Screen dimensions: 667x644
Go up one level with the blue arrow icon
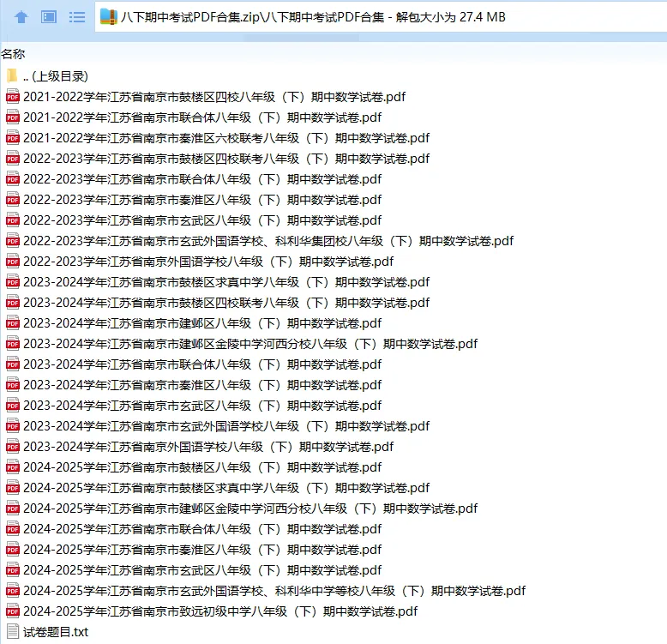tap(21, 17)
